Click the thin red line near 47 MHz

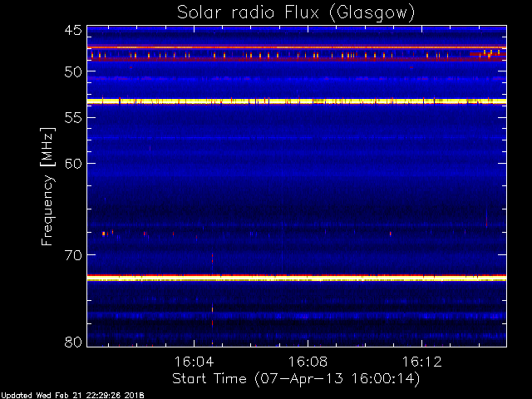click(x=297, y=47)
